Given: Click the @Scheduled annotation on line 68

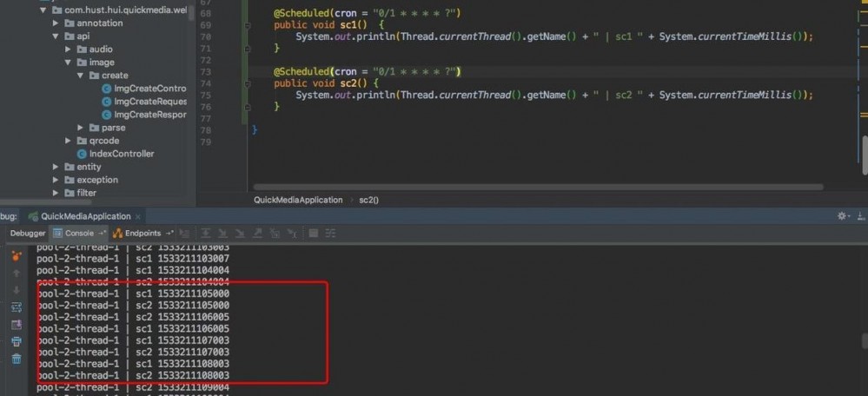Looking at the screenshot, I should [301, 13].
